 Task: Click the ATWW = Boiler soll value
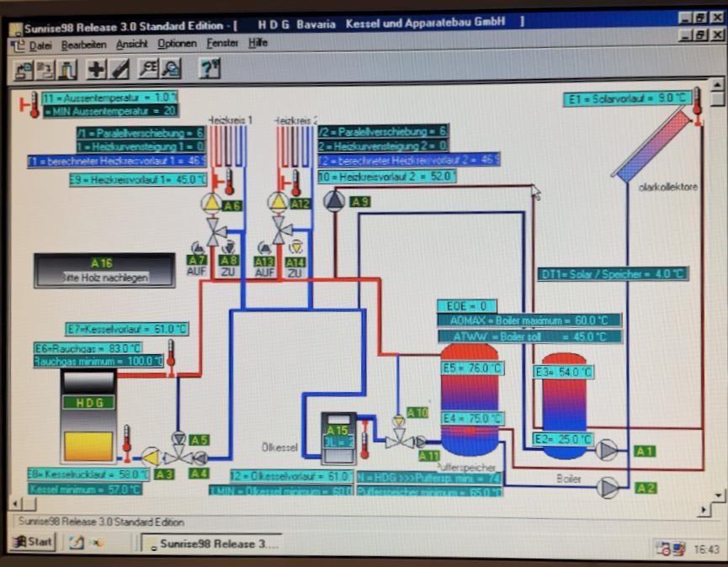click(529, 336)
